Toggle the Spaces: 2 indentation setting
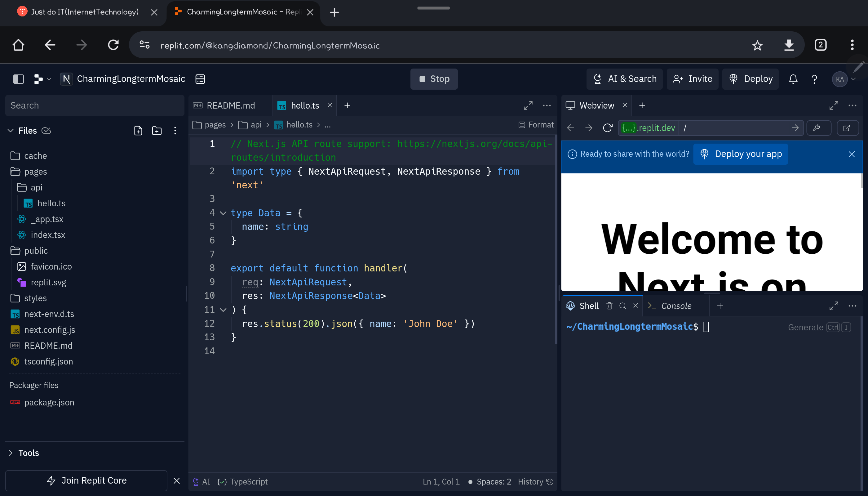 494,481
